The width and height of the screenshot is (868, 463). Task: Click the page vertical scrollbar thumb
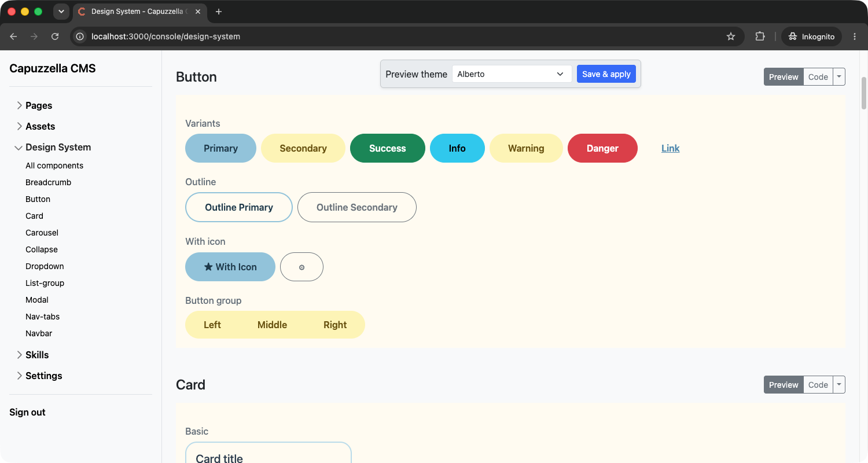pyautogui.click(x=865, y=93)
